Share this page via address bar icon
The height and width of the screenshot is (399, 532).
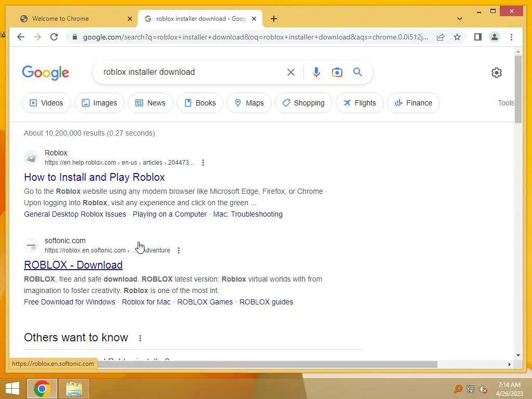[x=441, y=37]
